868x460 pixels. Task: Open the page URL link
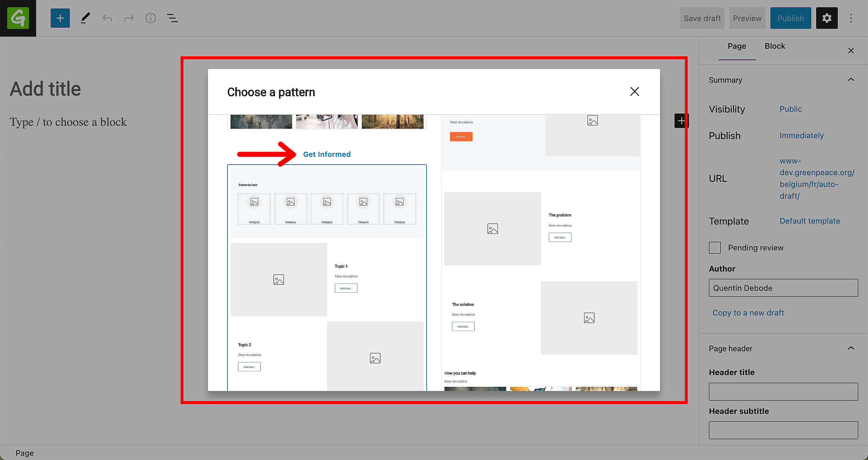817,178
